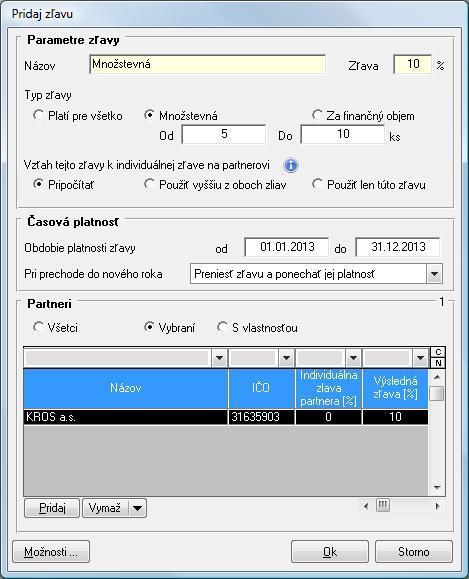Open the Výsledná zľava column filter dropdown
Screen dimensions: 469x579
point(420,357)
